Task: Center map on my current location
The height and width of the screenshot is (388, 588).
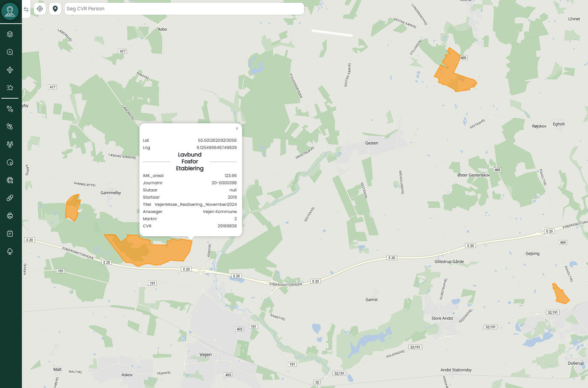Action: (x=40, y=9)
